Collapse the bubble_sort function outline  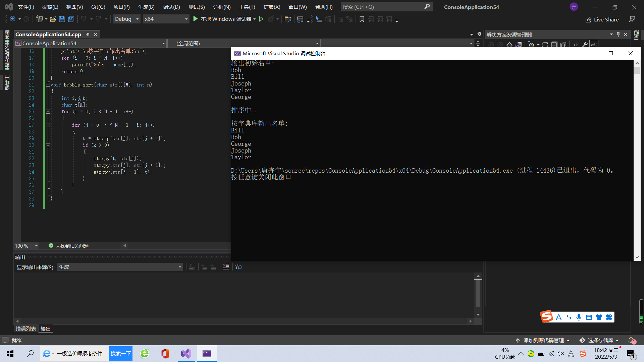[x=48, y=85]
